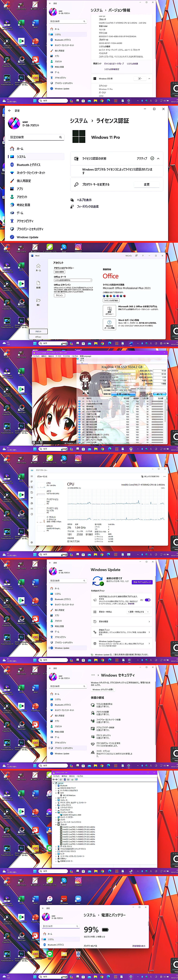The height and width of the screenshot is (980, 178).
Task: Select オプション in Word's sidebar
Action: pyautogui.click(x=38, y=337)
